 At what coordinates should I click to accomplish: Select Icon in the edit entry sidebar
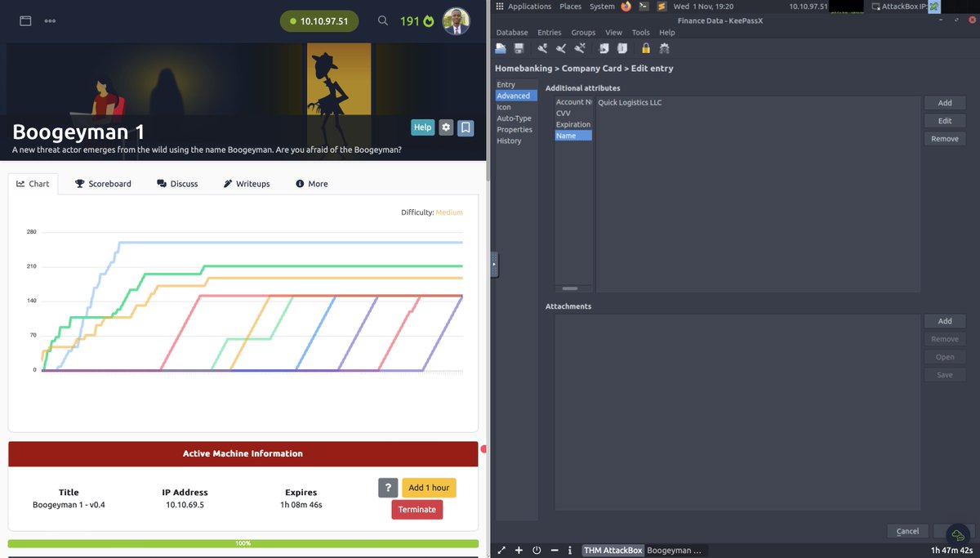click(x=516, y=107)
